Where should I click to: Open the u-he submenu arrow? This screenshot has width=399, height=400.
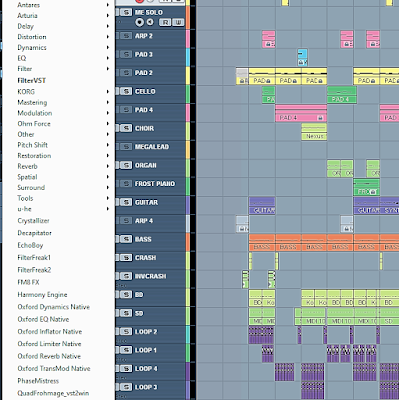(108, 209)
